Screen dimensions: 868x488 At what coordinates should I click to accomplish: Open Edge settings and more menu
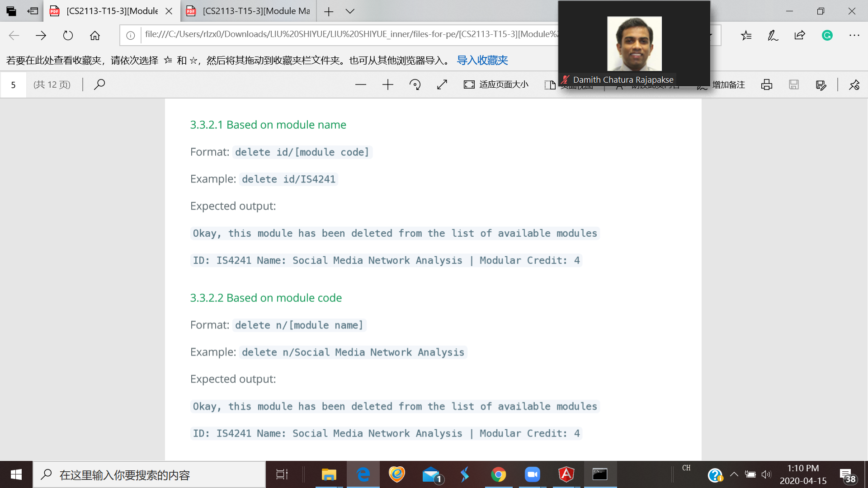pos(854,35)
